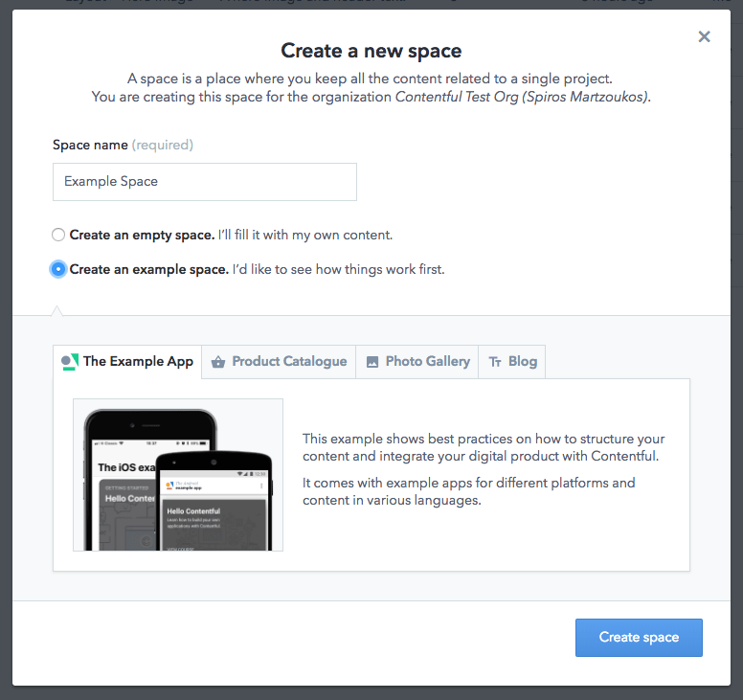The height and width of the screenshot is (700, 743).
Task: Click the example app phones preview image
Action: coord(178,475)
